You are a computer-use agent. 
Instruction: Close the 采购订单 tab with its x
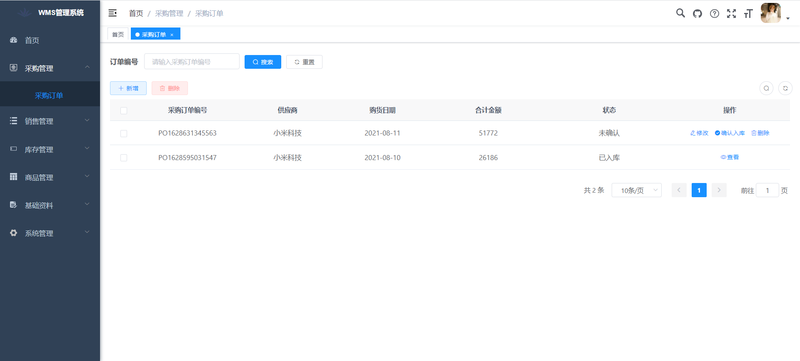172,35
